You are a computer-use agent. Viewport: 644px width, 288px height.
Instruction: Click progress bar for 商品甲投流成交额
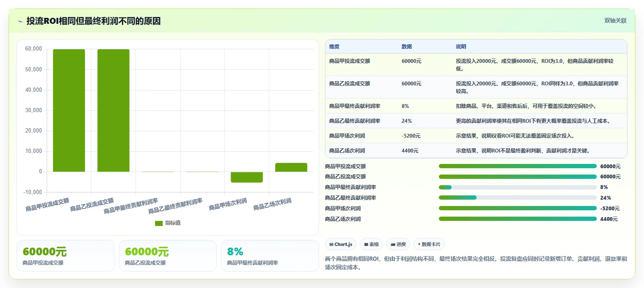coord(518,166)
